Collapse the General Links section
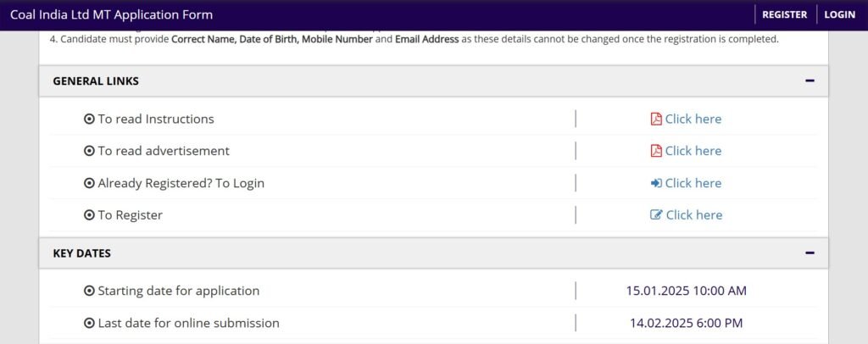This screenshot has width=868, height=344. click(x=810, y=81)
